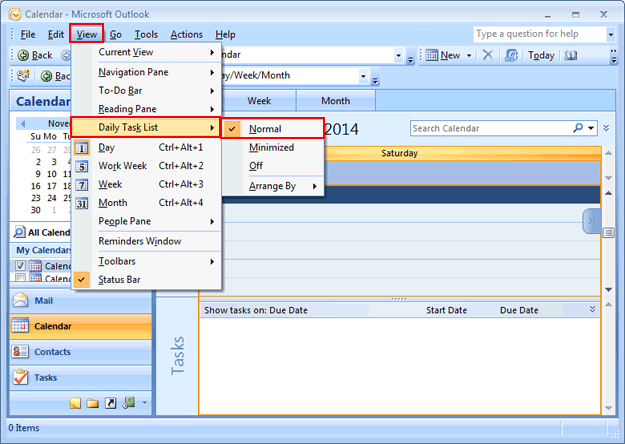Click the Work Week icon in menu
Viewport: 625px width, 444px height.
(x=82, y=166)
